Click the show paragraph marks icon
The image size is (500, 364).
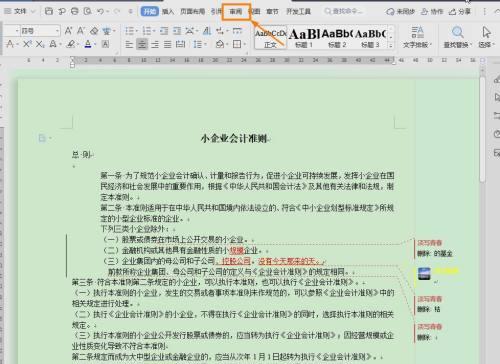tap(220, 31)
